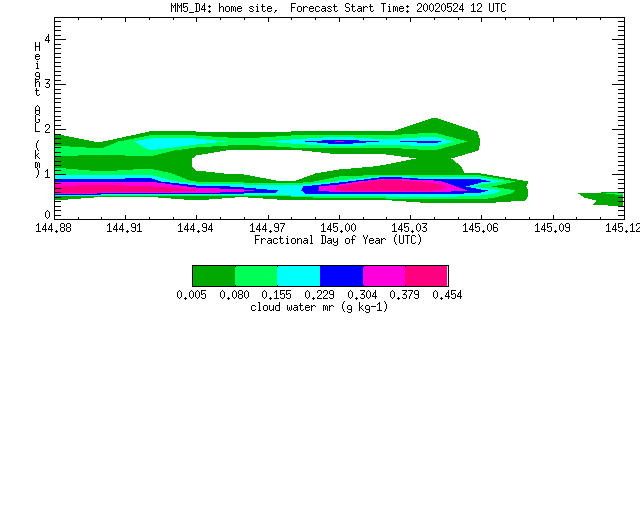Click legend value 0.229
Screen dimensions: 640x512
(x=320, y=295)
